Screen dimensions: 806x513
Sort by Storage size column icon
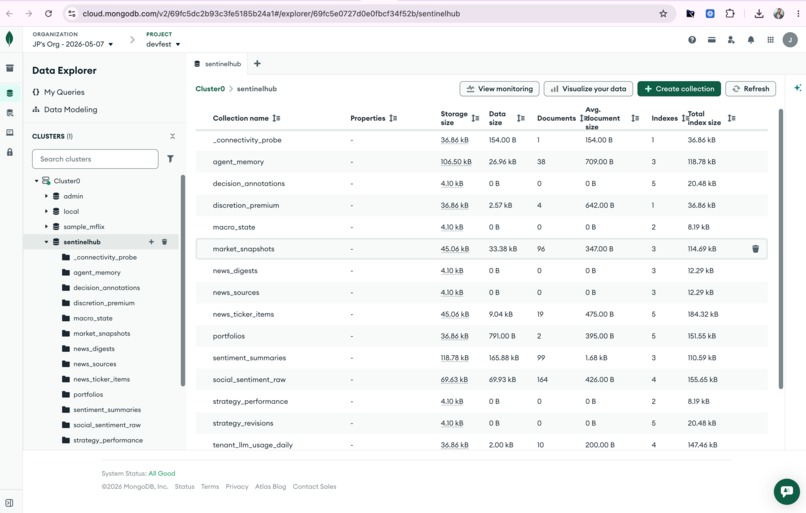(475, 118)
